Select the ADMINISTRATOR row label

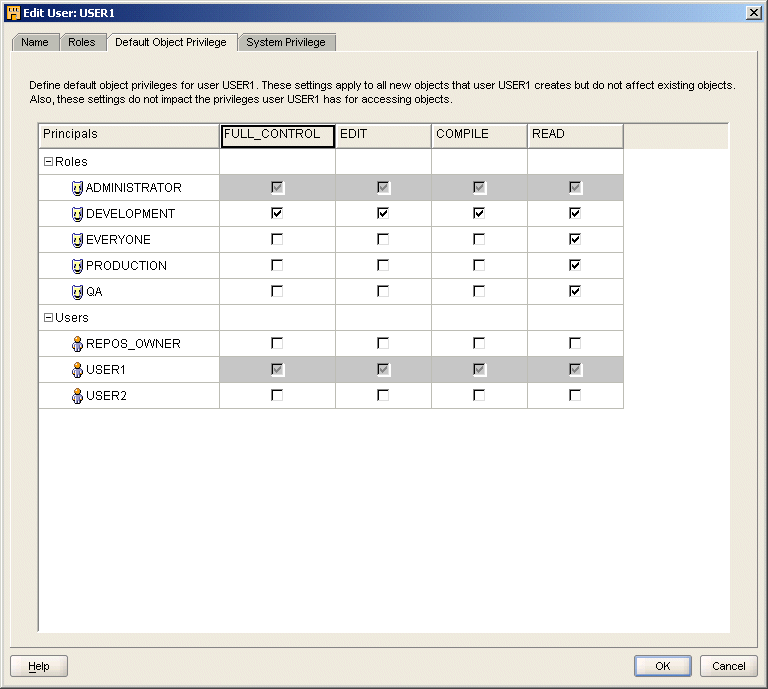coord(134,188)
